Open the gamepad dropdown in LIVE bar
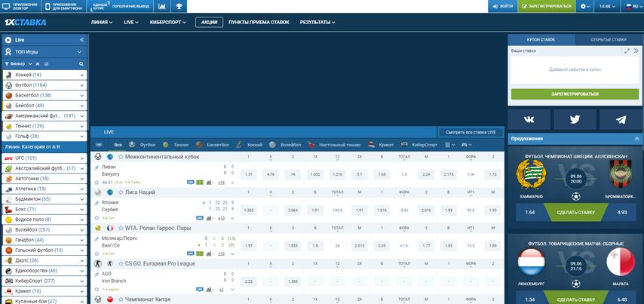This screenshot has width=644, height=304. tap(467, 145)
